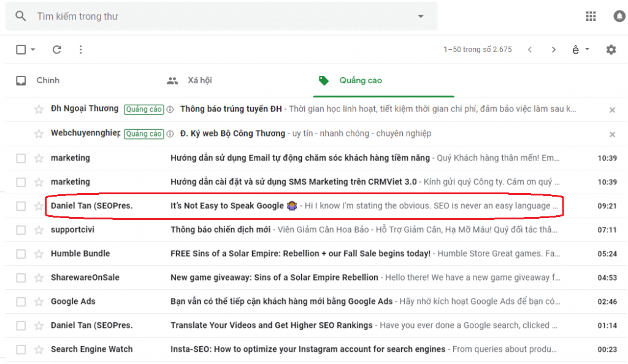Star the SharewareOnSale email

(39, 278)
